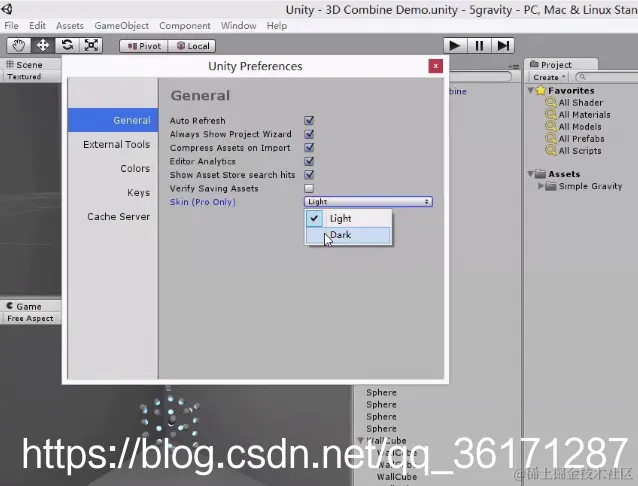Select All Models saved search
638x486 pixels.
pos(580,127)
